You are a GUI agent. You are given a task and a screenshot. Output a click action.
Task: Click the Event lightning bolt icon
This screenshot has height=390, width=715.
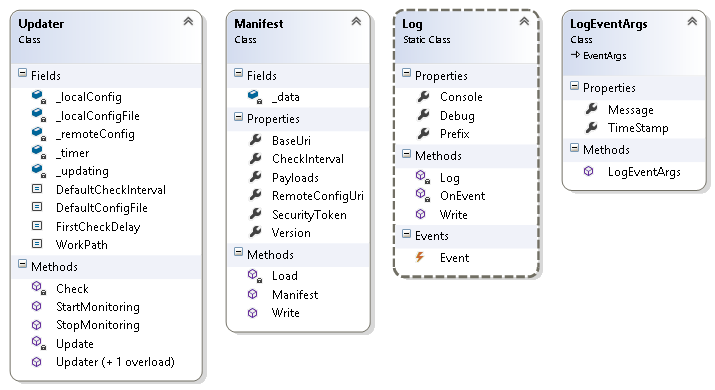point(420,257)
